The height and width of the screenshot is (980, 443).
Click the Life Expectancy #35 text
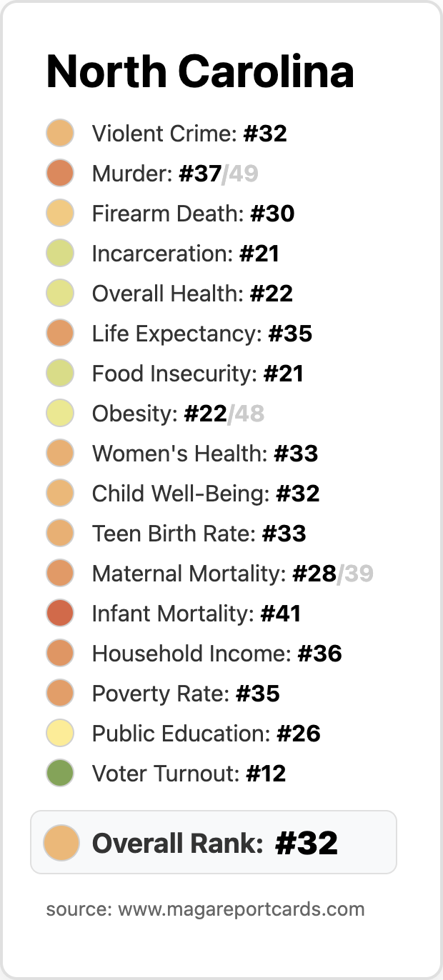point(202,334)
